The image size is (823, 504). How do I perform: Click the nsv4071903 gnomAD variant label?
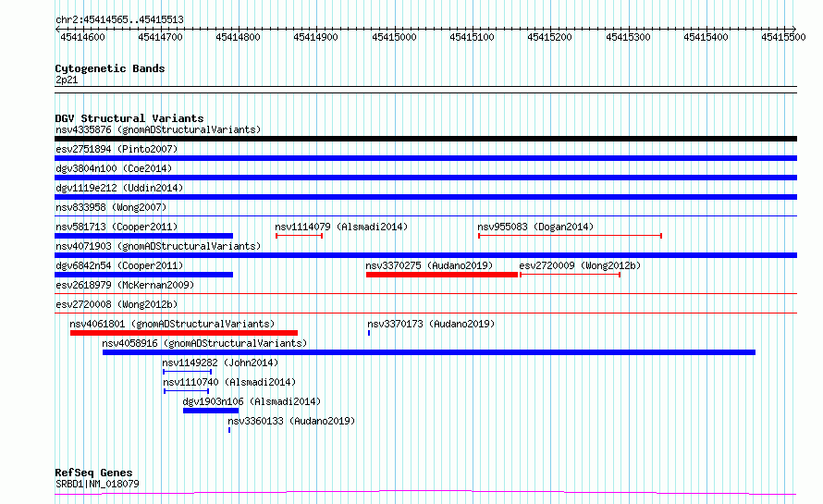pyautogui.click(x=158, y=246)
